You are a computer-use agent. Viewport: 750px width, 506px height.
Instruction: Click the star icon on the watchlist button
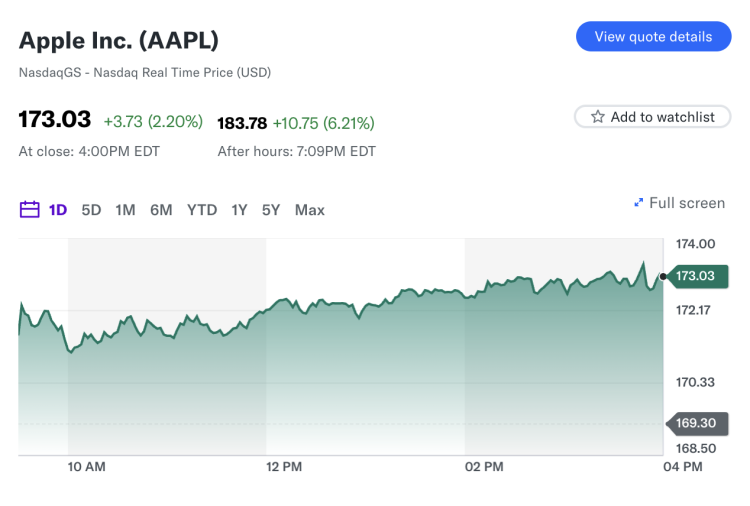(598, 117)
